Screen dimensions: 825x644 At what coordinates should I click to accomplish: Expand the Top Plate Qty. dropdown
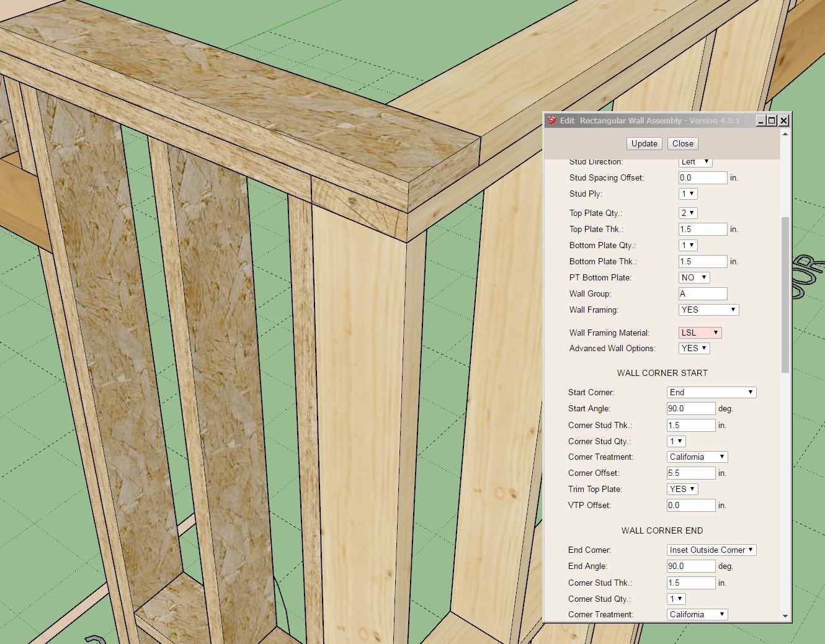[x=688, y=213]
